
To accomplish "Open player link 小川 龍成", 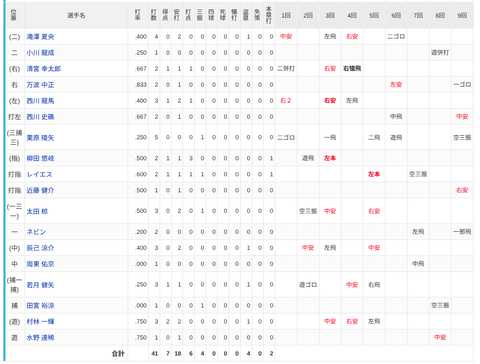I will [40, 53].
